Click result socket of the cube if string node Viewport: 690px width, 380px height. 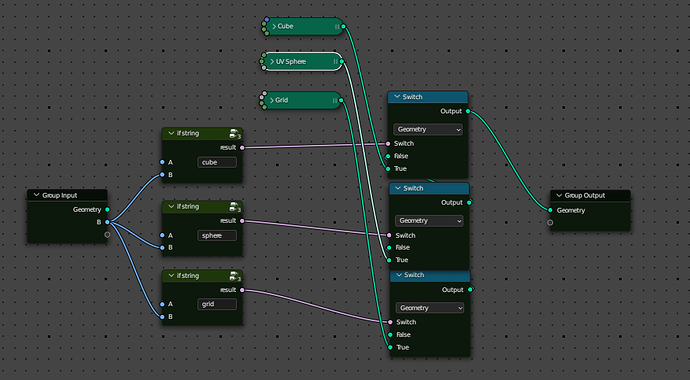click(242, 148)
